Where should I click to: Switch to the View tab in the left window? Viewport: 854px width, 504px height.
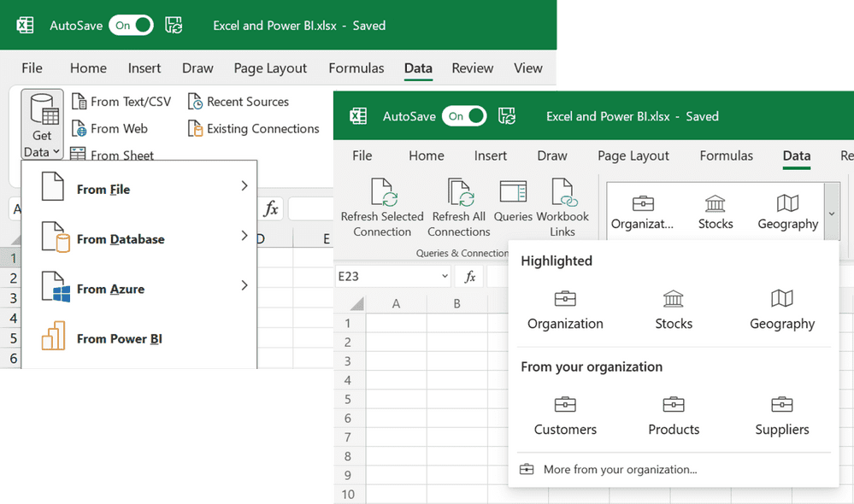click(527, 68)
